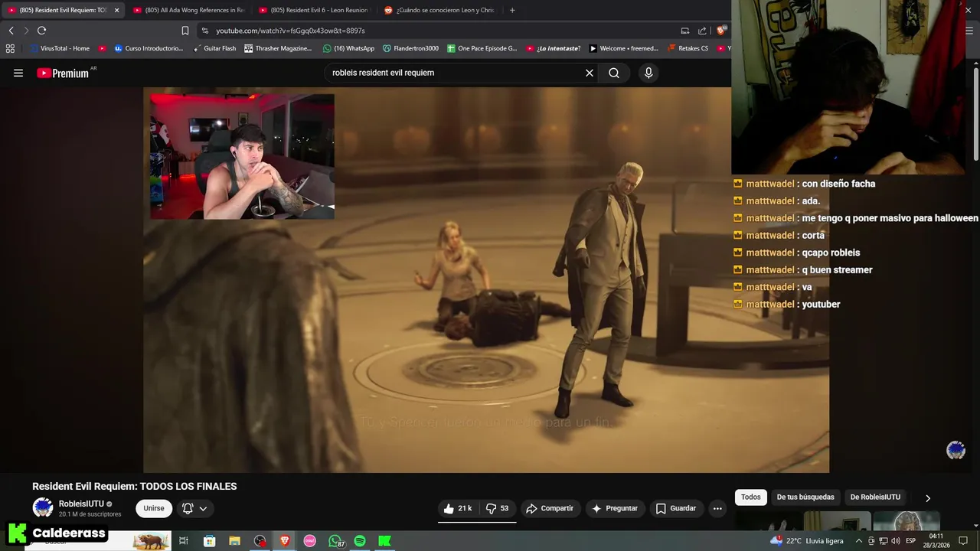The width and height of the screenshot is (980, 551).
Task: Clear the YouTube search query
Action: (x=590, y=73)
